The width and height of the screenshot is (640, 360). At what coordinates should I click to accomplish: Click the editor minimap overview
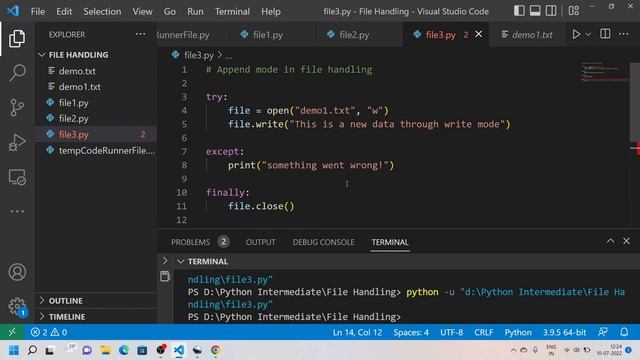[x=604, y=72]
